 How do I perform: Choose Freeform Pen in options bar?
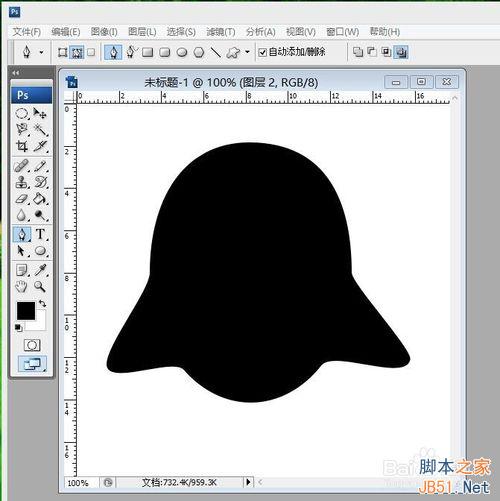[131, 52]
